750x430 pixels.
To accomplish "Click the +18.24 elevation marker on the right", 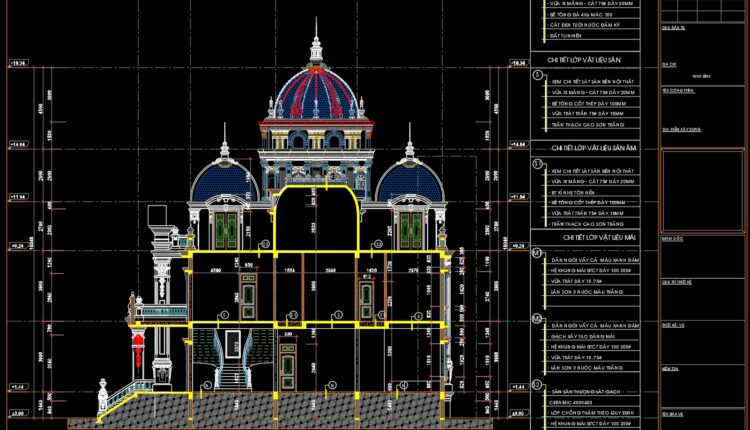I will coord(518,63).
